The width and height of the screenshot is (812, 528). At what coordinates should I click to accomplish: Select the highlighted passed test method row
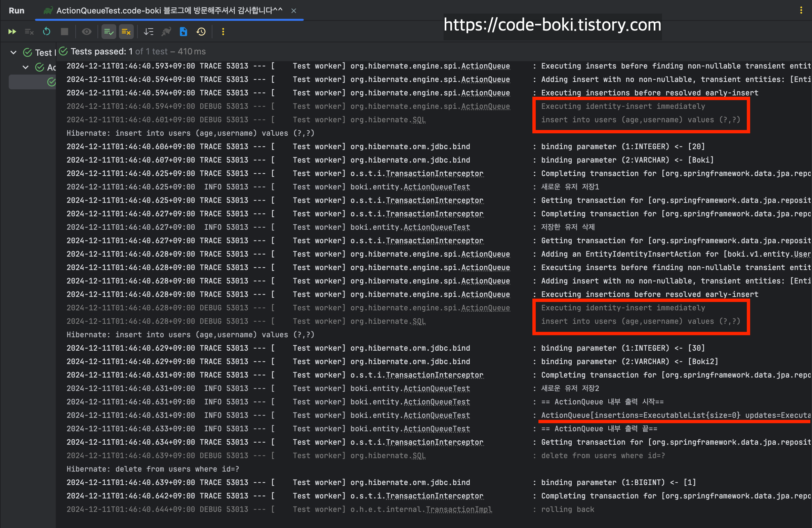click(32, 82)
